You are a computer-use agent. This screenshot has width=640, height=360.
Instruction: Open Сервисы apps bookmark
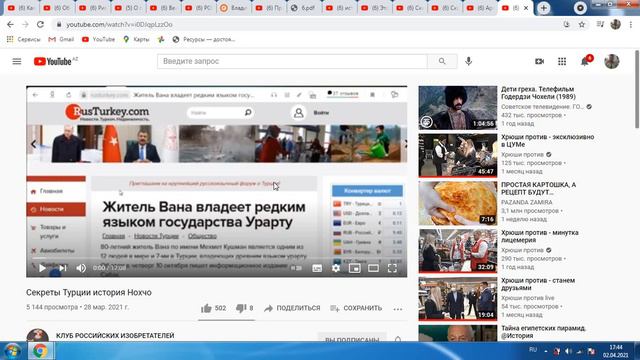(23, 40)
